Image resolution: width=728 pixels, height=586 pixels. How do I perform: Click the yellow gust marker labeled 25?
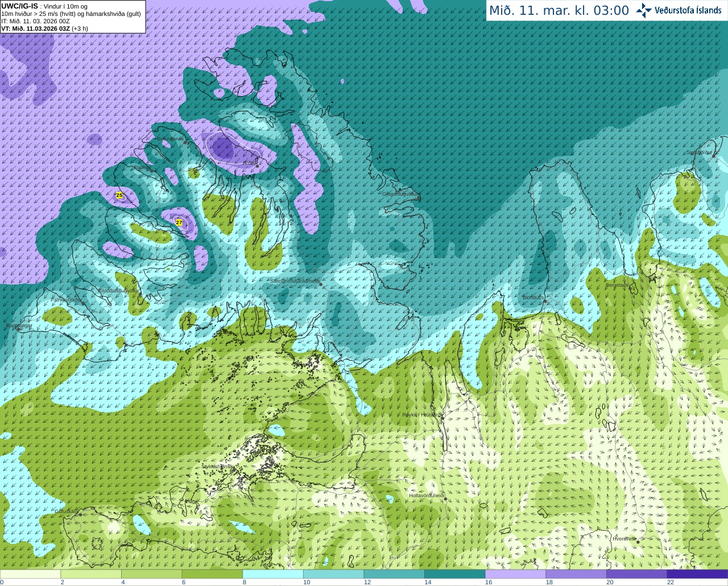coord(119,195)
